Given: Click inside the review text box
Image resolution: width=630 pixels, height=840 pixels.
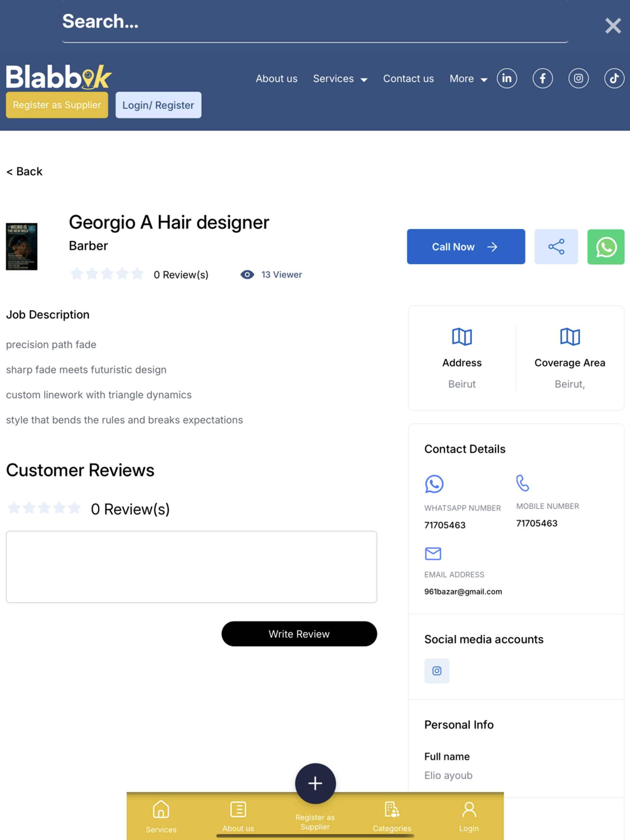Looking at the screenshot, I should point(192,567).
